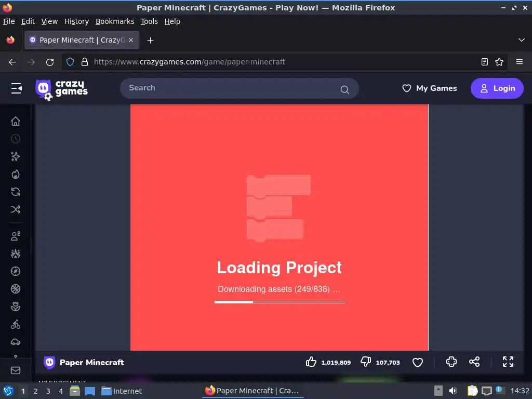
Task: Switch to workspace 4
Action: tap(61, 391)
